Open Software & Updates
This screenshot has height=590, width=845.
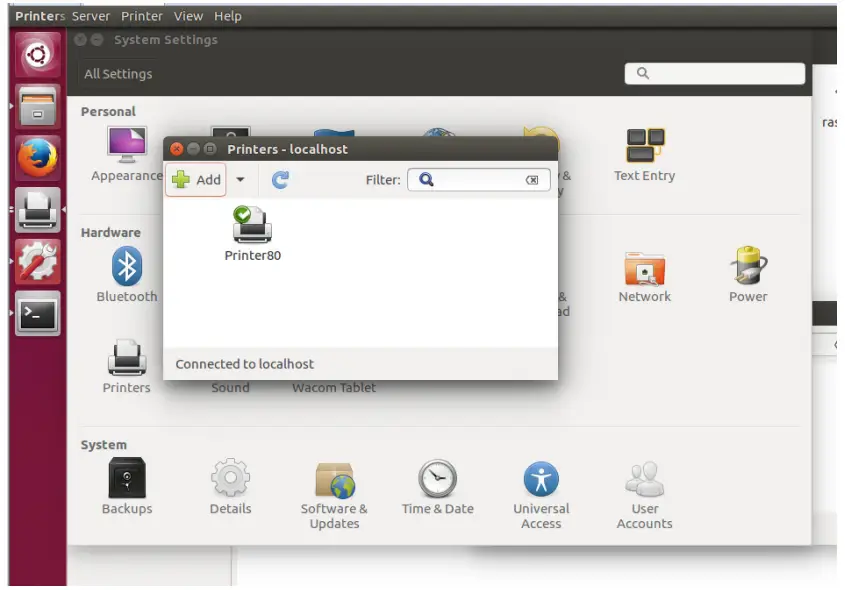point(334,496)
